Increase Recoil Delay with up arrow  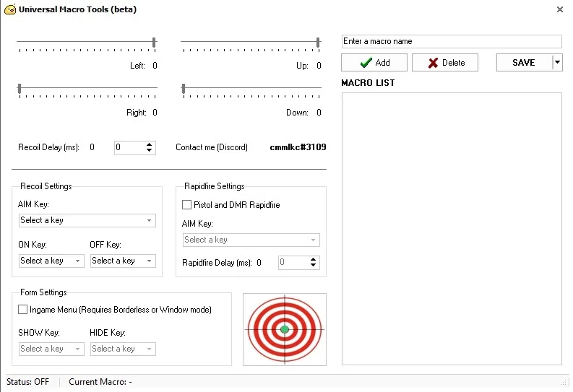[x=149, y=144]
